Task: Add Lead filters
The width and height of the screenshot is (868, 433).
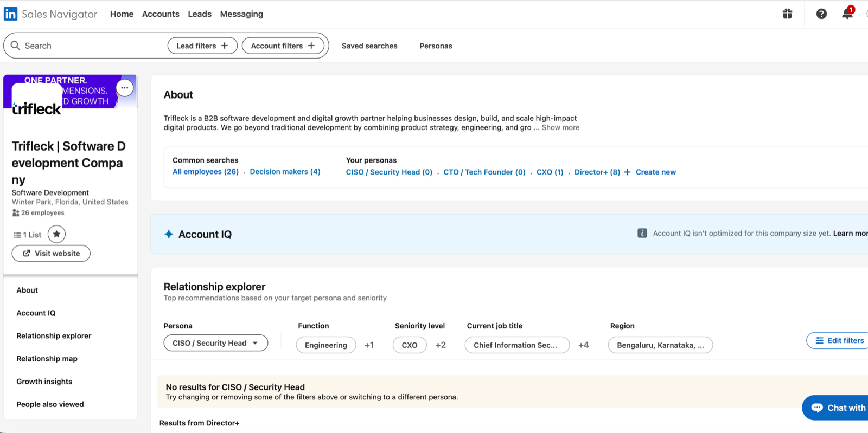Action: coord(202,46)
